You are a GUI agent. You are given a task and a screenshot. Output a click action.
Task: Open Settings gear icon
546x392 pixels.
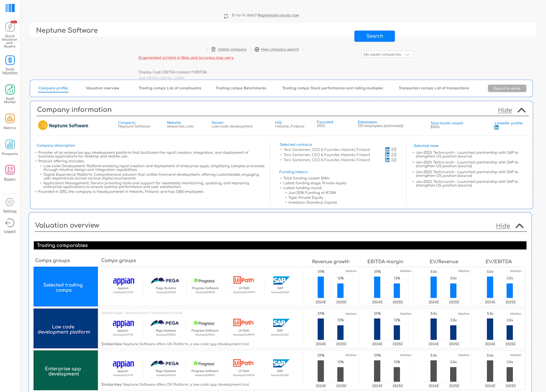(10, 202)
